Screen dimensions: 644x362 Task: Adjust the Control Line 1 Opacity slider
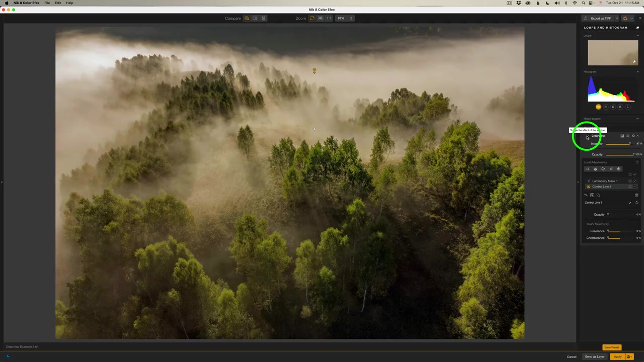pyautogui.click(x=620, y=215)
